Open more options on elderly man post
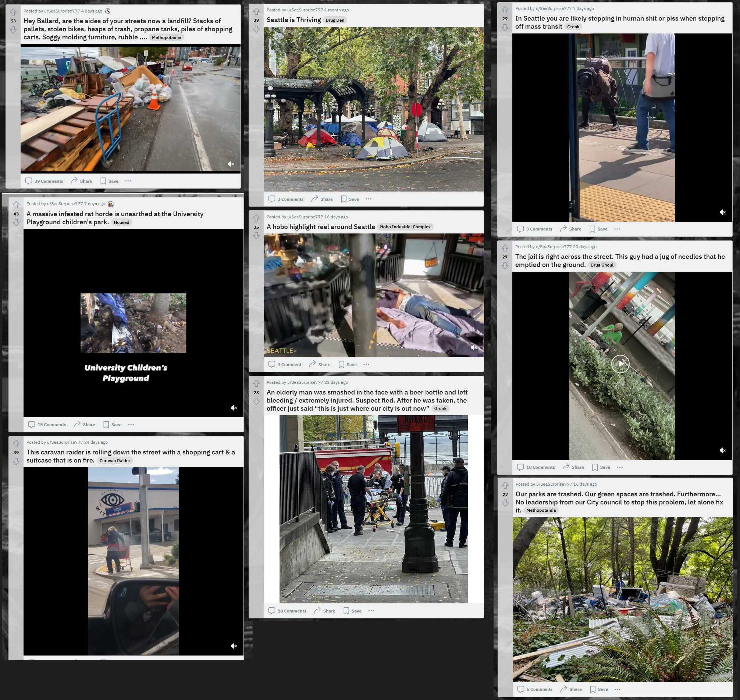 (371, 611)
